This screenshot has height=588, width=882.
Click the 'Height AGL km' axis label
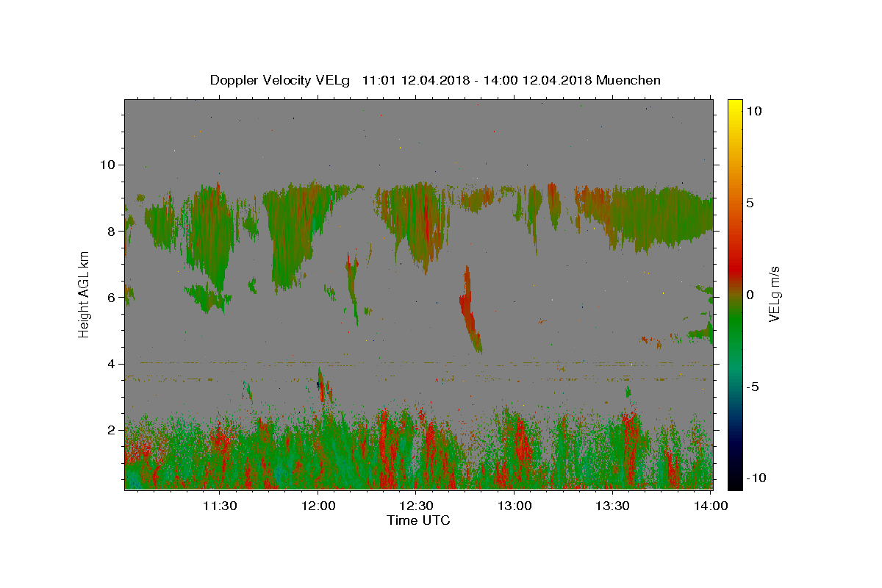pos(85,294)
